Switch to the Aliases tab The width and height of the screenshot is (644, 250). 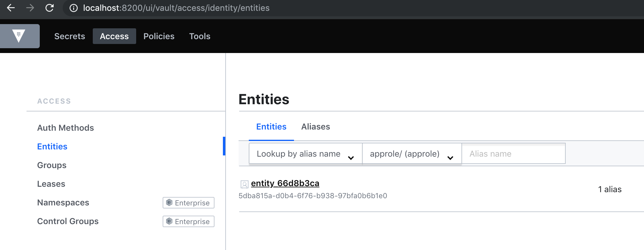click(316, 127)
